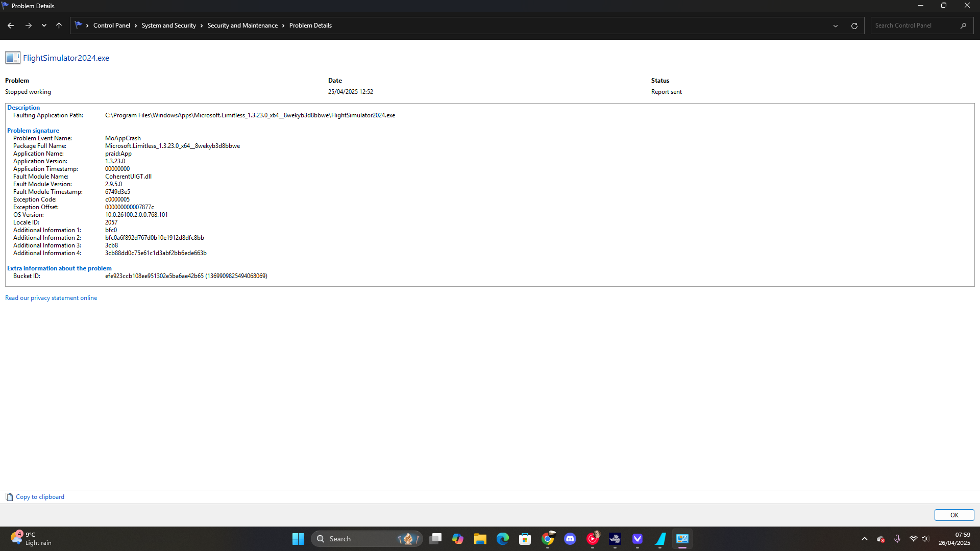Viewport: 980px width, 551px height.
Task: Select the Bucket ID value
Action: tap(186, 276)
